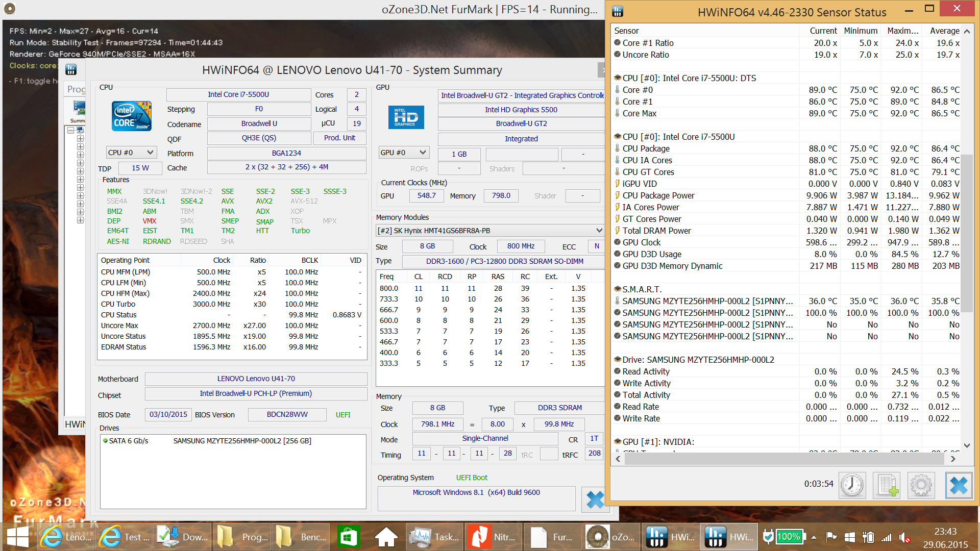Viewport: 980px width, 551px height.
Task: Click the Average column header
Action: 944,31
